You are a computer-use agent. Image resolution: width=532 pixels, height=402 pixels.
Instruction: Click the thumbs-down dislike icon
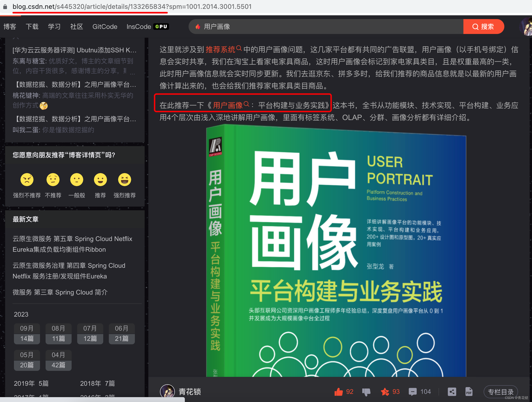click(x=366, y=392)
